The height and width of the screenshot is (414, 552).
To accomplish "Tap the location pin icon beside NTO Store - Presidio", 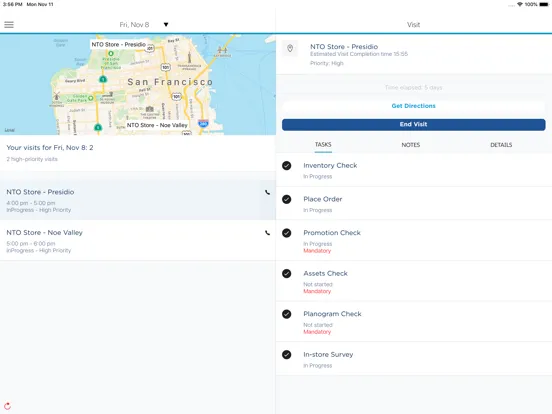I will (290, 49).
